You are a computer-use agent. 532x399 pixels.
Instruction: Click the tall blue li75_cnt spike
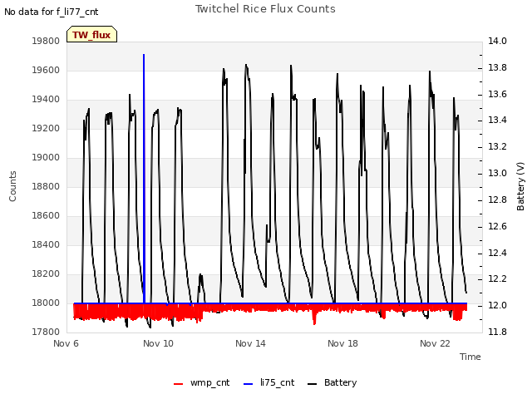(144, 178)
